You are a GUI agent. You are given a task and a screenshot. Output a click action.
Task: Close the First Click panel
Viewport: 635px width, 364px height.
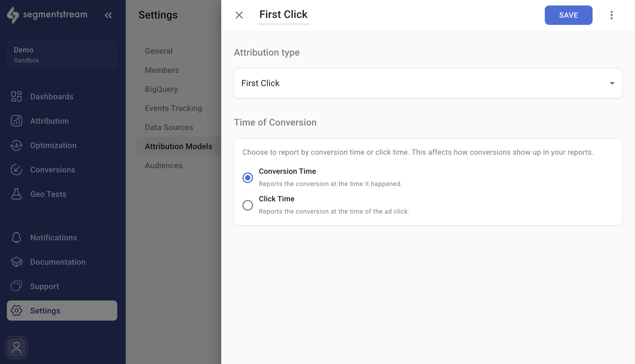coord(239,15)
